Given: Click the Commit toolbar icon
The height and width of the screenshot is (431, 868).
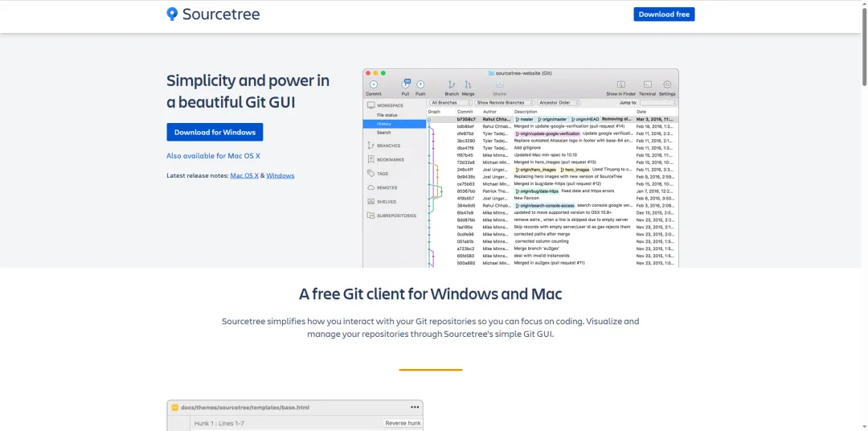Looking at the screenshot, I should click(374, 84).
